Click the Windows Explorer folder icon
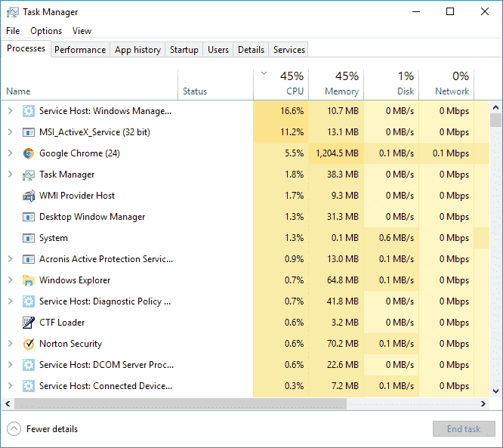This screenshot has width=503, height=448. click(29, 280)
